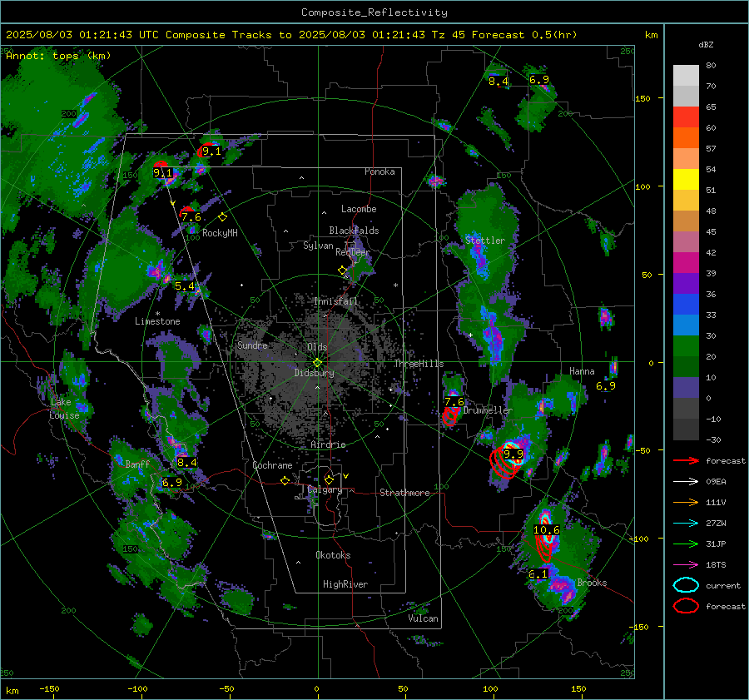The height and width of the screenshot is (700, 749).
Task: Click the Limestone label
Action: (x=157, y=321)
